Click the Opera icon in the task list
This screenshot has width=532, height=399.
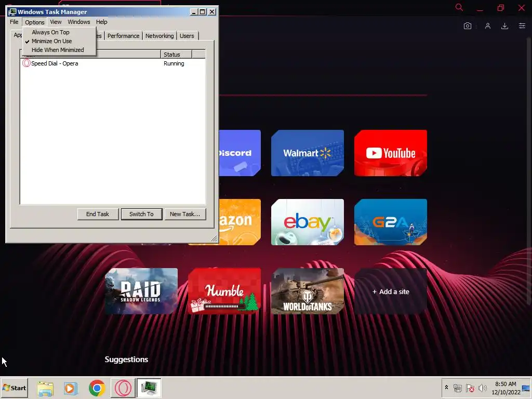click(26, 63)
